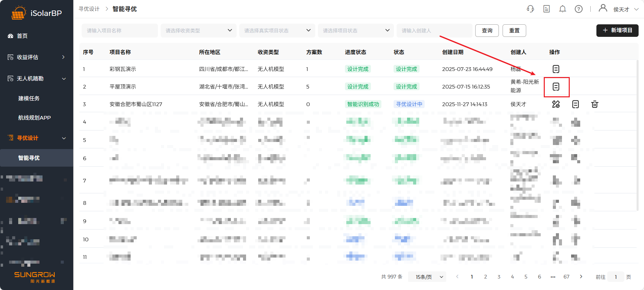Open the 请选择项目状态 dropdown

(355, 31)
